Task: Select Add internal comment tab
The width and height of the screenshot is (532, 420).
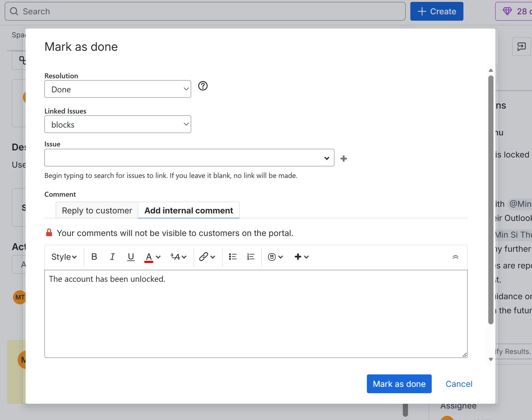Action: point(188,211)
